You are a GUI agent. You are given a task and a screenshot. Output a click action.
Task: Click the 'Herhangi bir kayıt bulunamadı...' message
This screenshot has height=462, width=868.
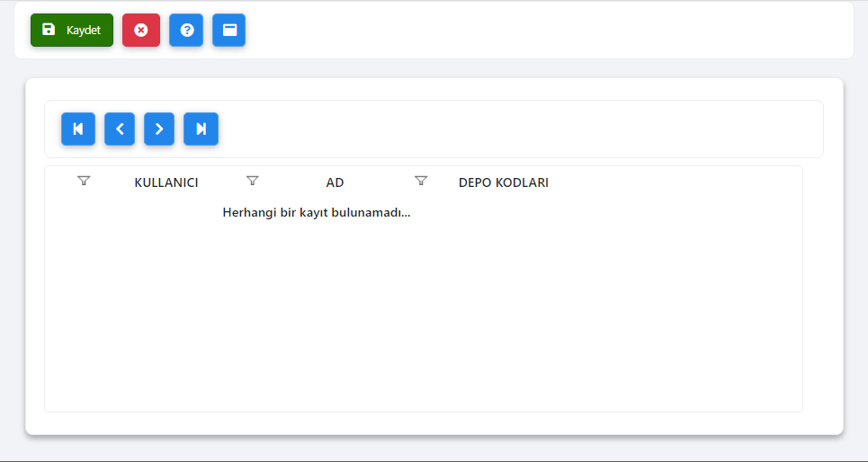tap(316, 213)
